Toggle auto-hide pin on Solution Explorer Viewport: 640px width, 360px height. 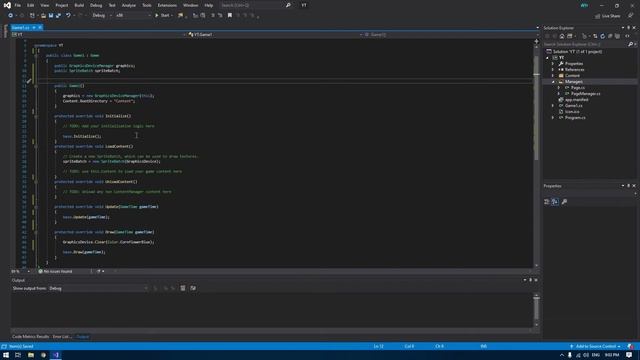click(x=629, y=28)
